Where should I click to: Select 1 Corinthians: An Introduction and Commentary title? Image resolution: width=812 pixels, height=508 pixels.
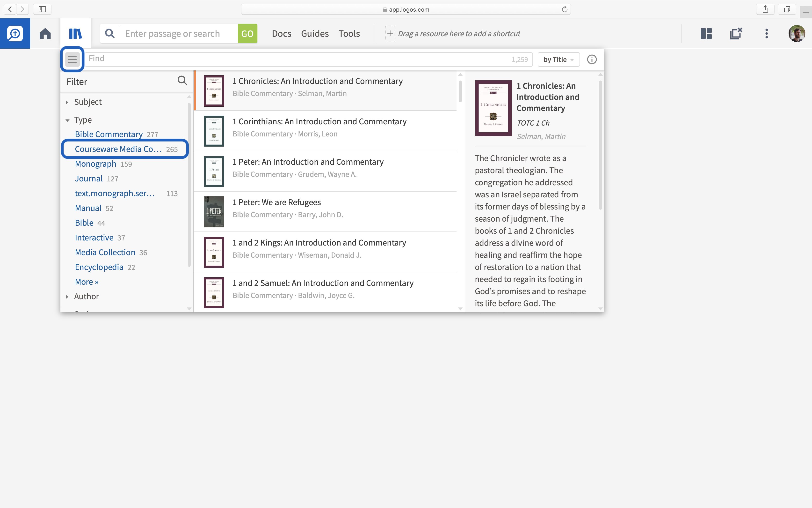coord(319,122)
